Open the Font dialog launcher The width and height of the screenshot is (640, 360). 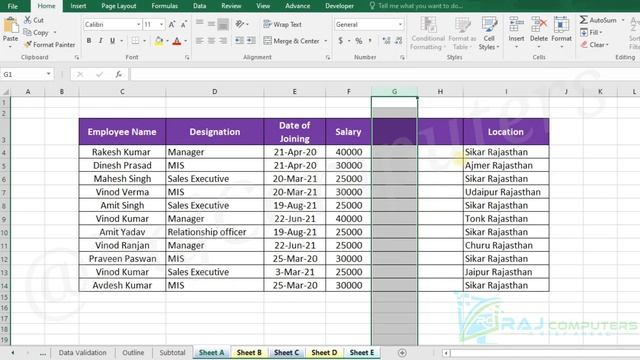[187, 58]
